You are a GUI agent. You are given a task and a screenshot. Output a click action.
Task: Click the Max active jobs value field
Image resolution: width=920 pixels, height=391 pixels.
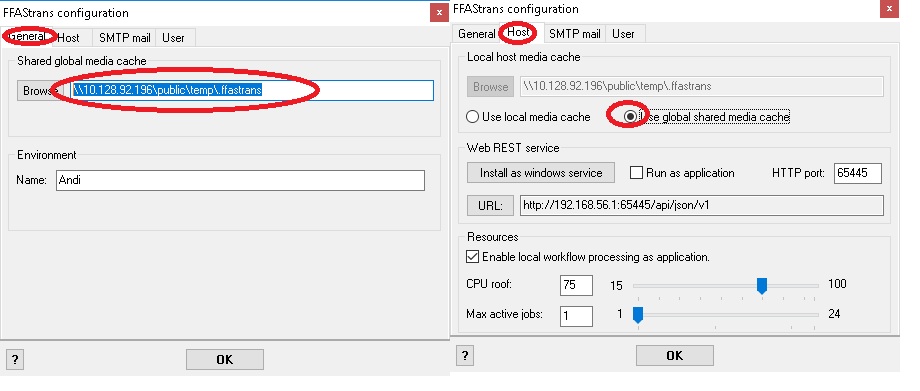pyautogui.click(x=576, y=316)
